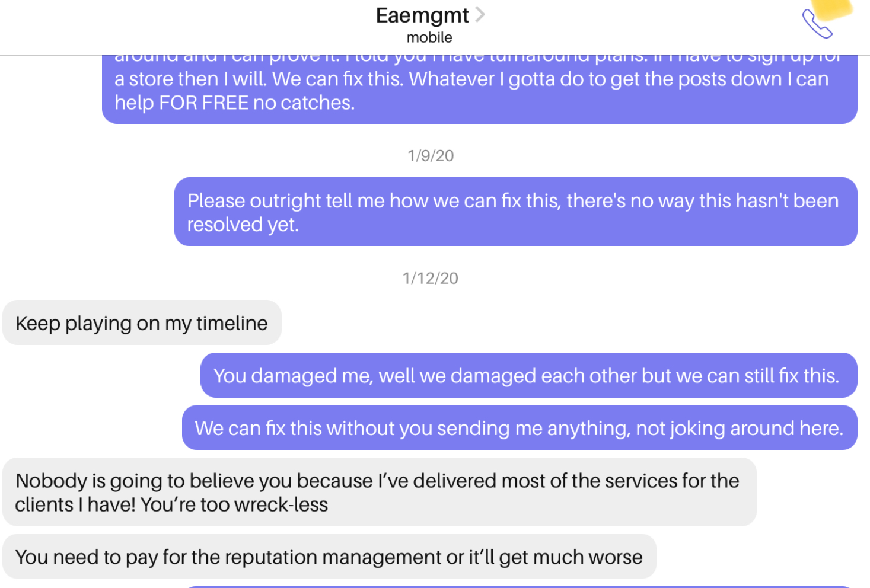Viewport: 870px width, 588px height.
Task: Tap the phone call icon
Action: [817, 24]
